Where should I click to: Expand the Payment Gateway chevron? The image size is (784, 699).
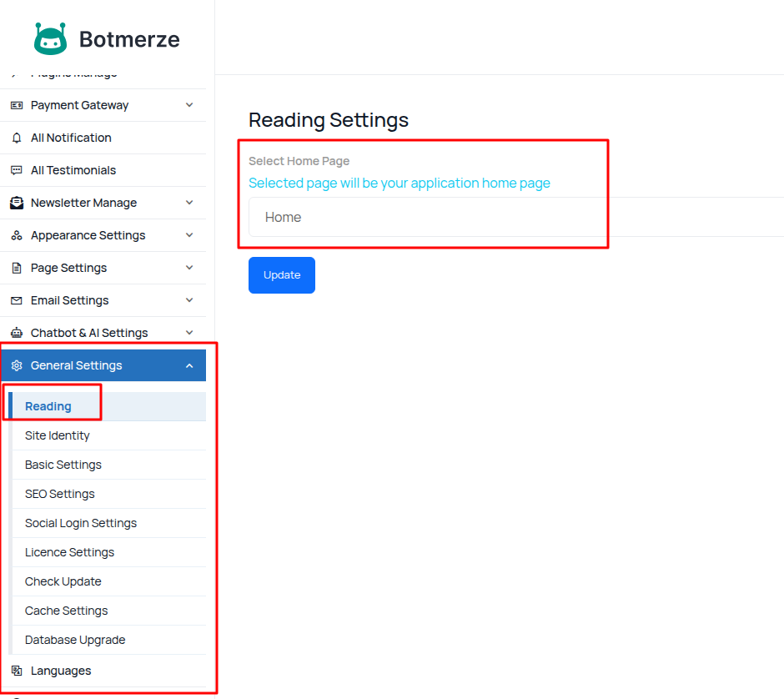pos(189,105)
